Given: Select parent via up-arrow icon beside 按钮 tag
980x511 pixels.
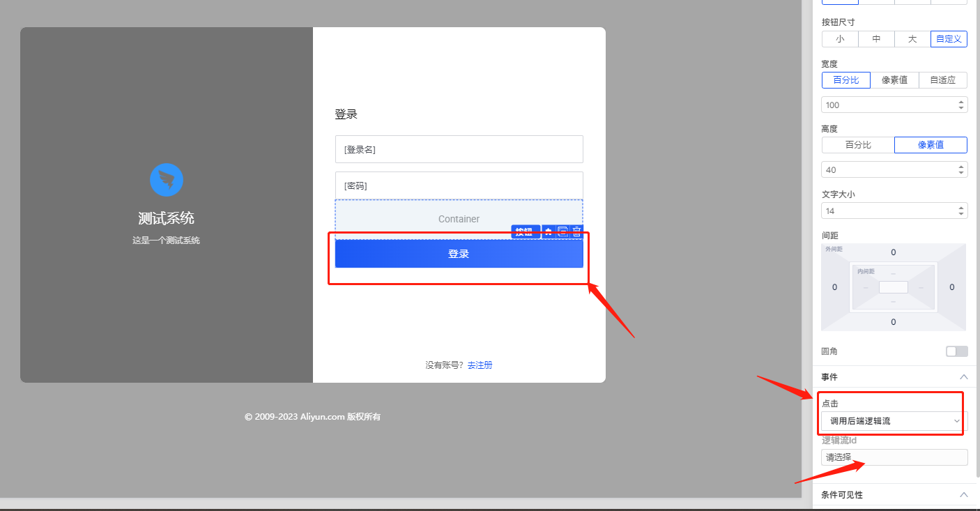Looking at the screenshot, I should pos(549,232).
